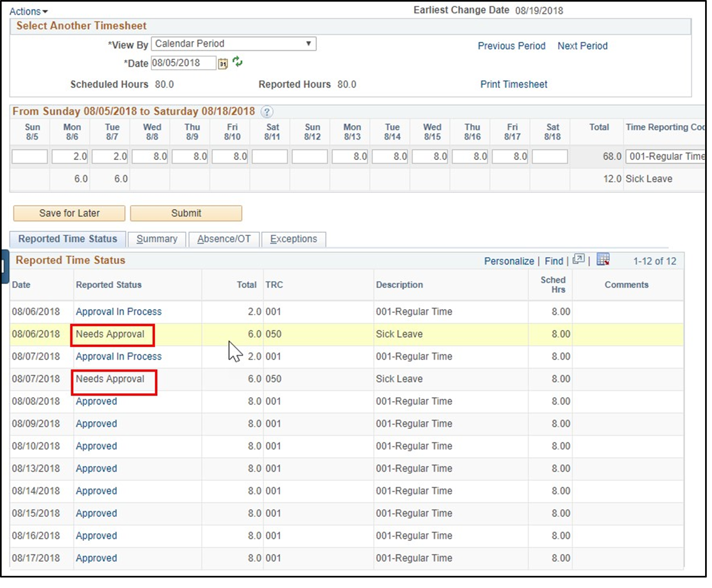The width and height of the screenshot is (712, 588).
Task: Open Needs Approval status for 08/06/2018 Sick Leave
Action: [110, 334]
